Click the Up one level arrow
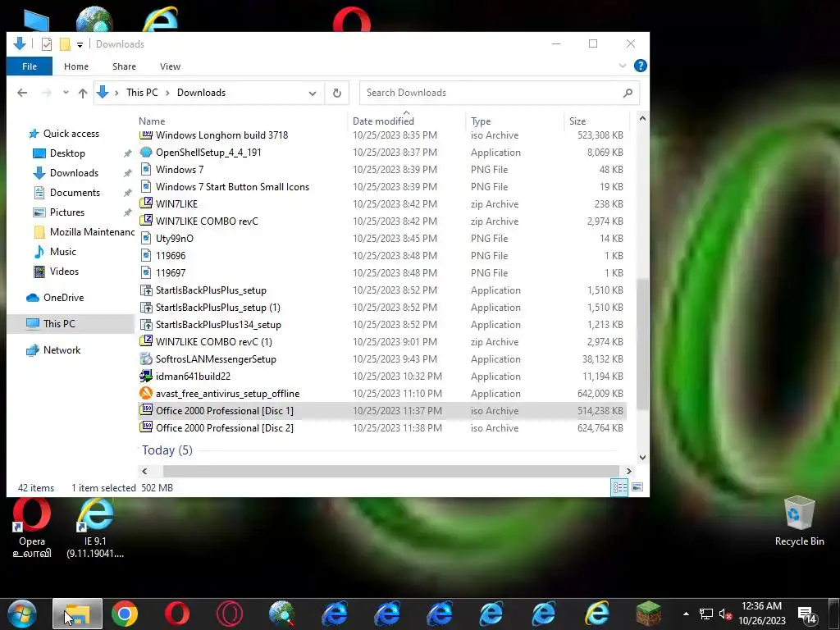Screen dimensions: 840x630 pyautogui.click(x=83, y=93)
